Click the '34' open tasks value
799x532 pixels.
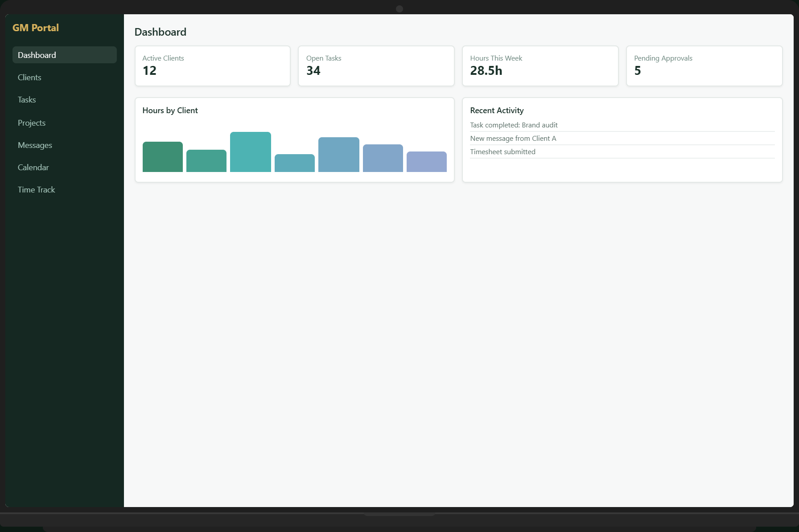point(313,71)
